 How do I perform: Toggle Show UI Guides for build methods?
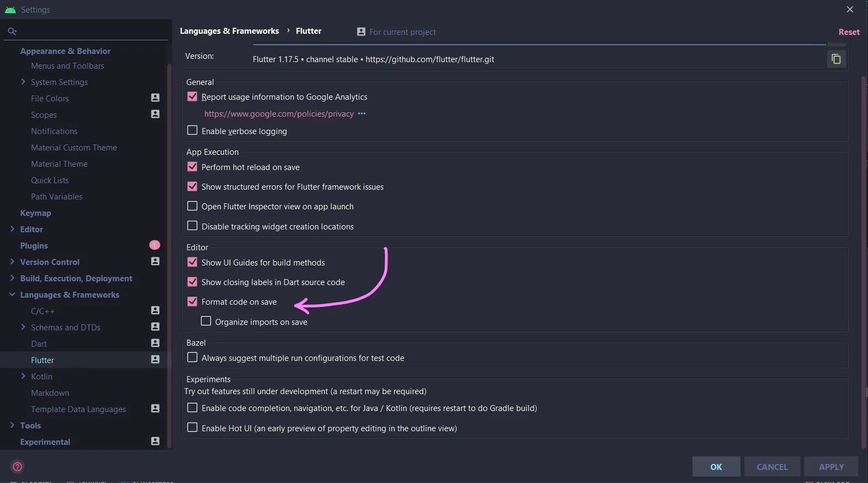[192, 262]
